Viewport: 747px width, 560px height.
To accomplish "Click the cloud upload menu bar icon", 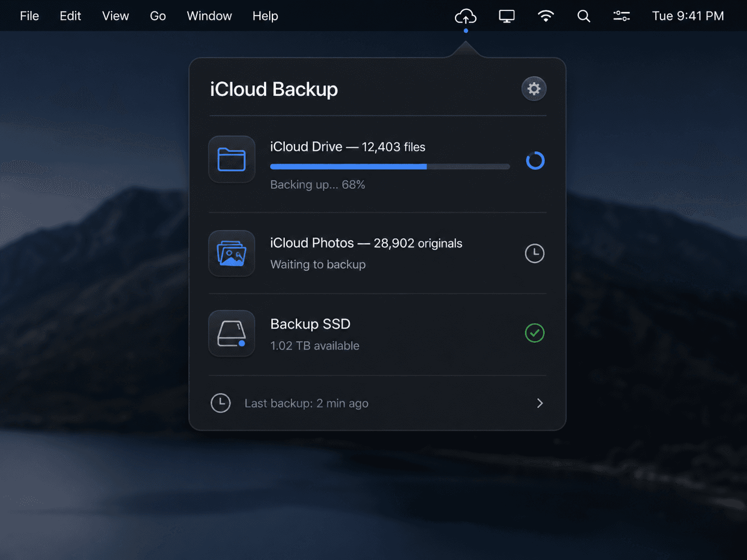I will [x=465, y=17].
